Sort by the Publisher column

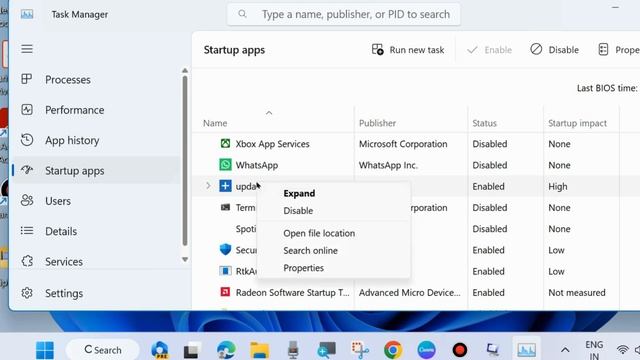pos(378,123)
